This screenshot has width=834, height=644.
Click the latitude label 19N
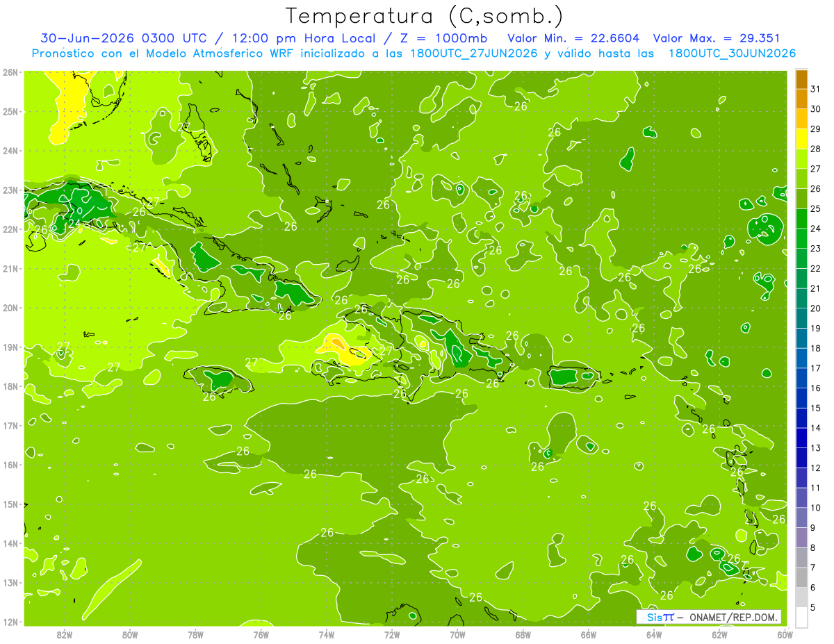11,347
